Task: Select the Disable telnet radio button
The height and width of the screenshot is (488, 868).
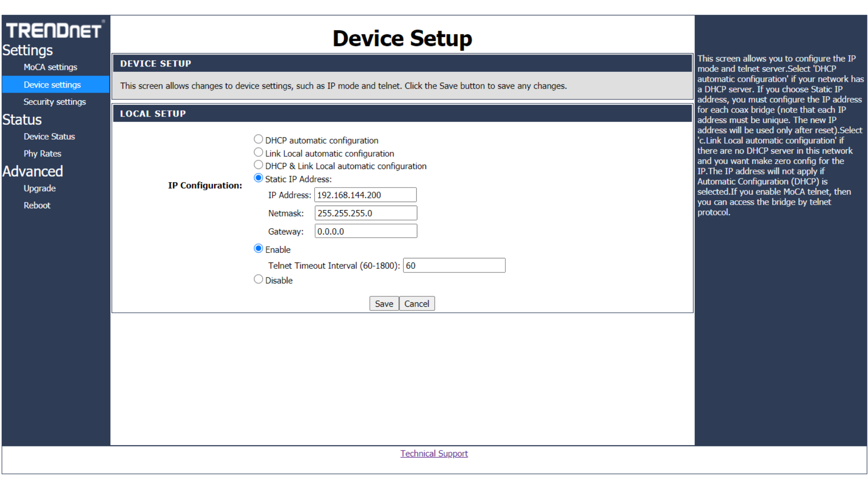Action: [258, 279]
